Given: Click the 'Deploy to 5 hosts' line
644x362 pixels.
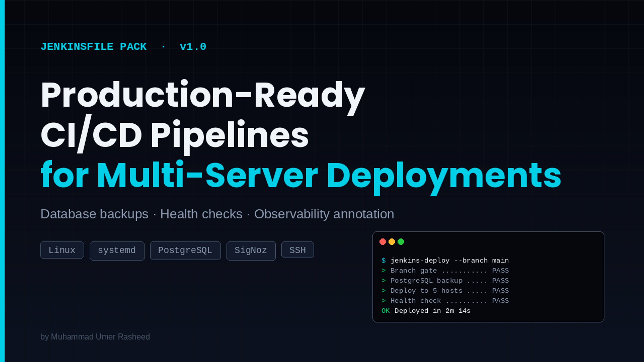Looking at the screenshot, I should pyautogui.click(x=445, y=291).
